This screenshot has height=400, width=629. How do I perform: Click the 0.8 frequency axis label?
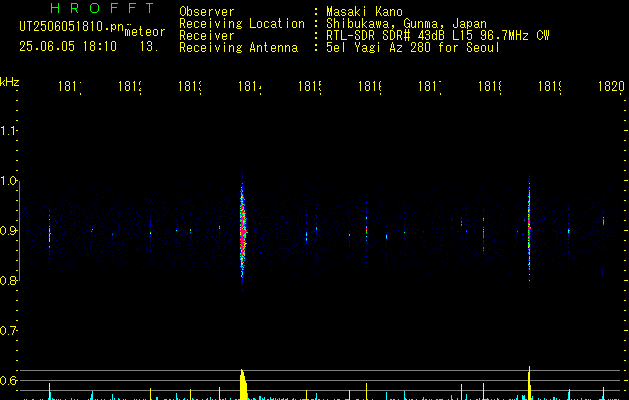click(8, 280)
